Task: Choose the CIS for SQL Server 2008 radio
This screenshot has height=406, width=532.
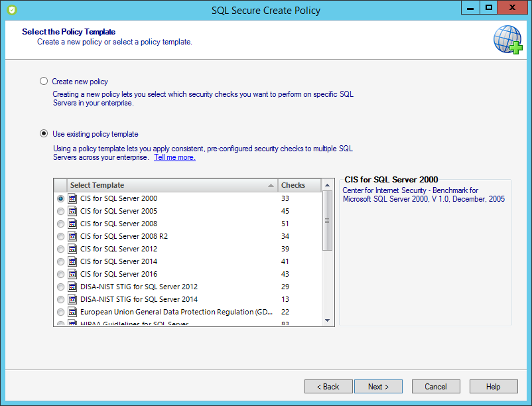Action: 61,224
